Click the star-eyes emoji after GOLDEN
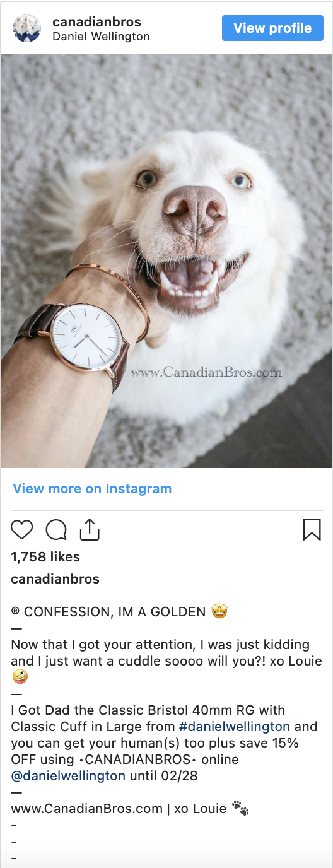 tap(219, 611)
